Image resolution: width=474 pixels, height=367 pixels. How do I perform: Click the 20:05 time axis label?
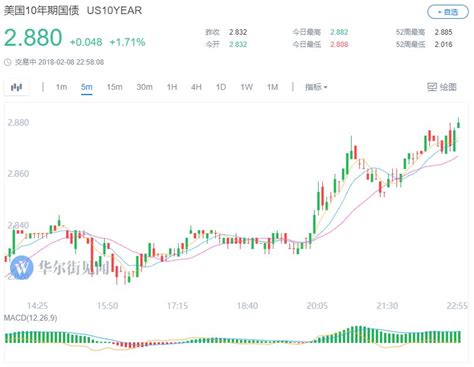pos(317,305)
